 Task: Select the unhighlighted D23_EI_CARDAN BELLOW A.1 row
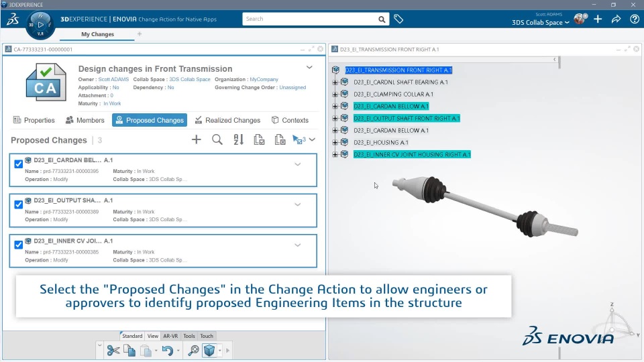tap(391, 131)
